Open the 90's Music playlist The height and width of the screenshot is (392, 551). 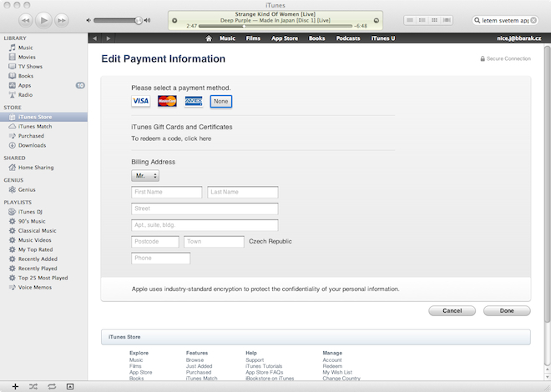43,221
